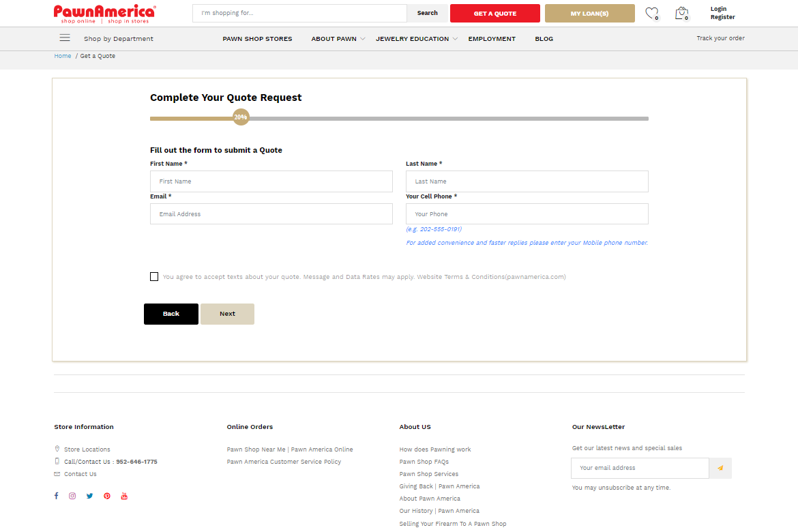Open Shop by Department menu
The image size is (798, 532).
point(119,39)
